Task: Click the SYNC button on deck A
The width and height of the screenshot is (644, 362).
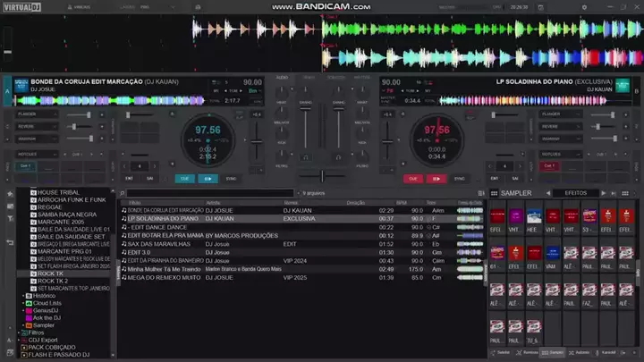Action: pos(231,179)
